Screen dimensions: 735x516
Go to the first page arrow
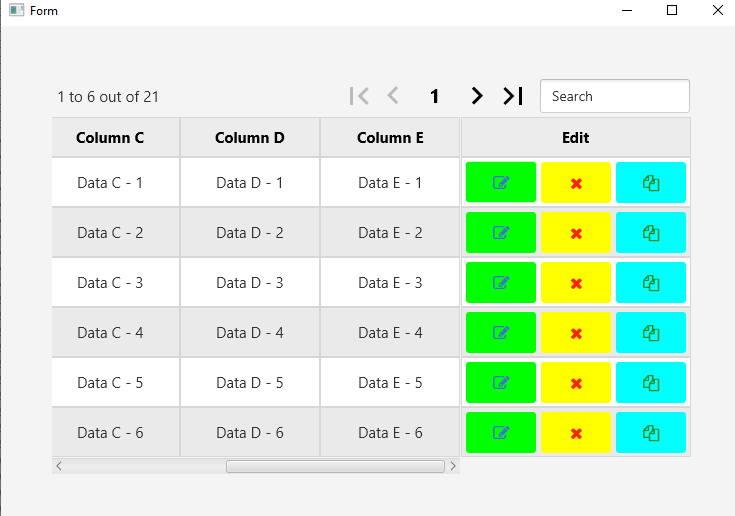359,96
